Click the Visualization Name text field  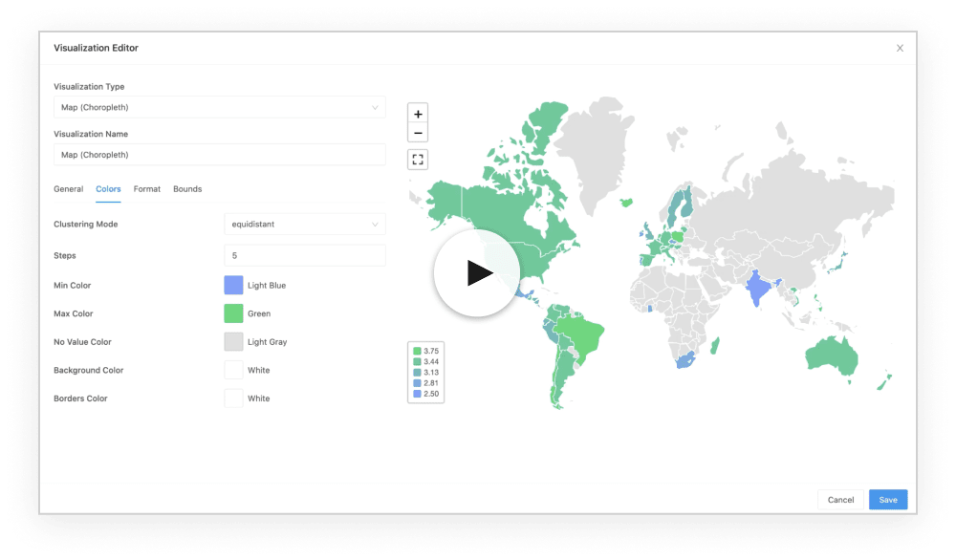(x=219, y=155)
